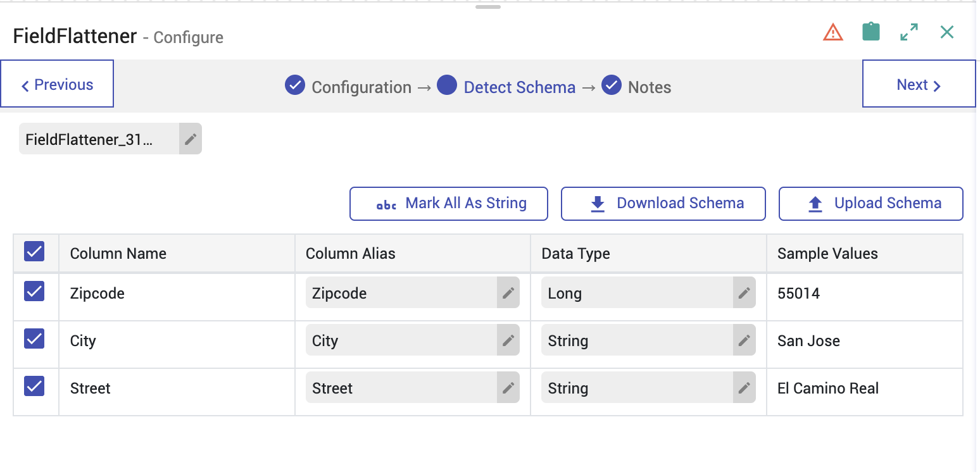
Task: Close the FieldFlattener configure panel
Action: 947,32
